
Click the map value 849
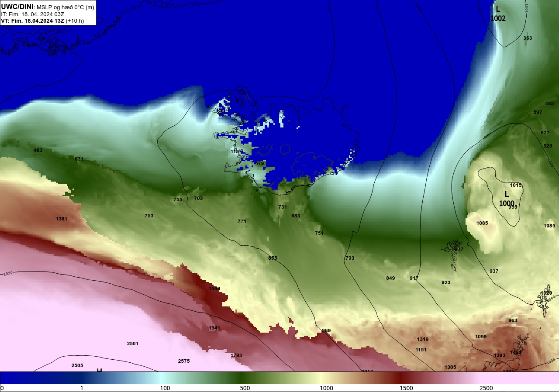(390, 278)
